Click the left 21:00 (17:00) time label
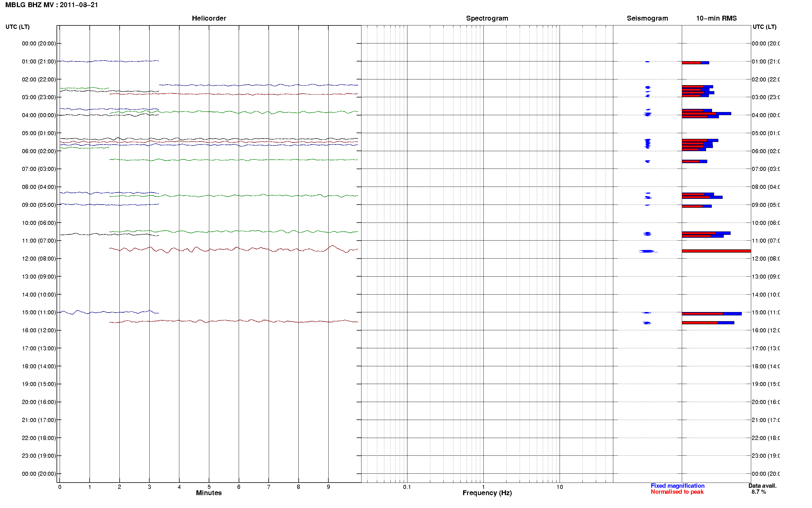Viewport: 812px width, 508px height. click(39, 420)
